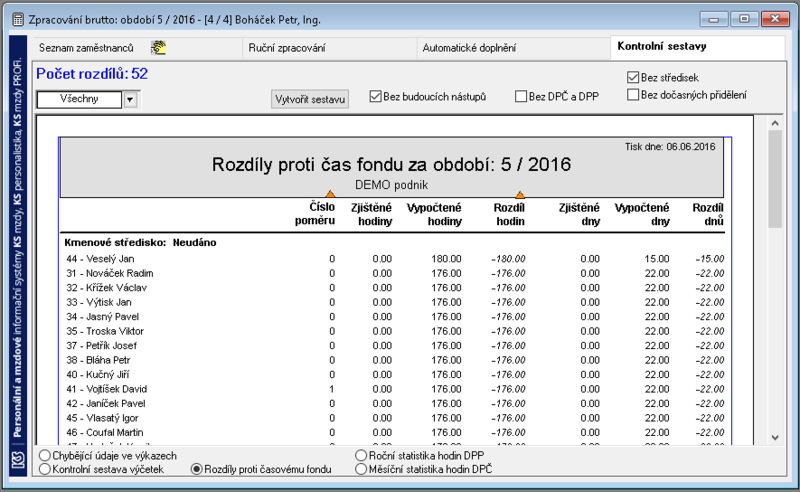This screenshot has height=492, width=800.
Task: Open the Automatické doplnění tab
Action: [469, 48]
